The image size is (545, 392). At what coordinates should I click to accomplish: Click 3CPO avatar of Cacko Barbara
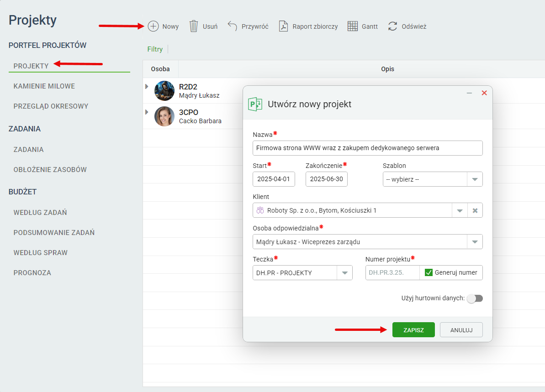pos(164,116)
